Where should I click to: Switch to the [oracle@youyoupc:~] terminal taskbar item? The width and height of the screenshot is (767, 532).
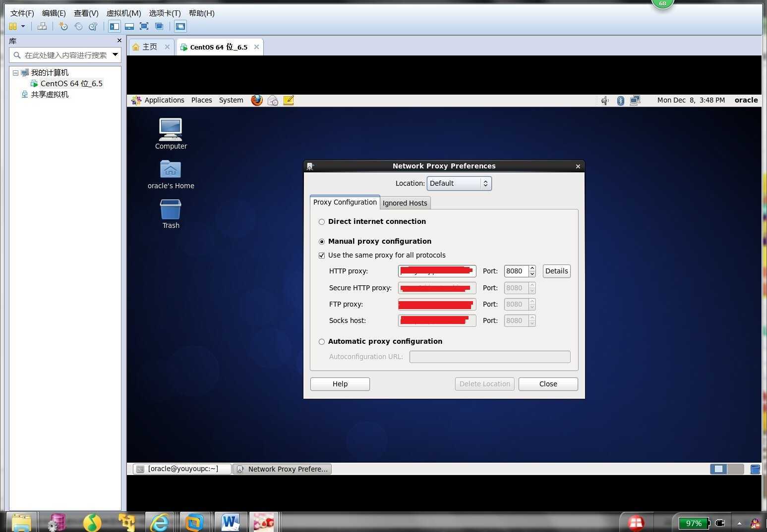pos(182,469)
